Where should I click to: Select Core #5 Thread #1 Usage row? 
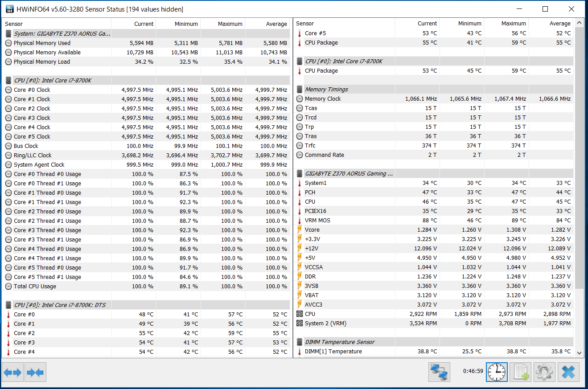(x=146, y=277)
